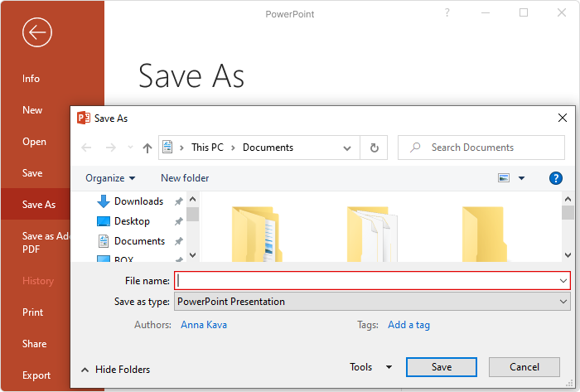
Task: Click the PowerPoint logo in Save As dialog title
Action: click(x=84, y=118)
